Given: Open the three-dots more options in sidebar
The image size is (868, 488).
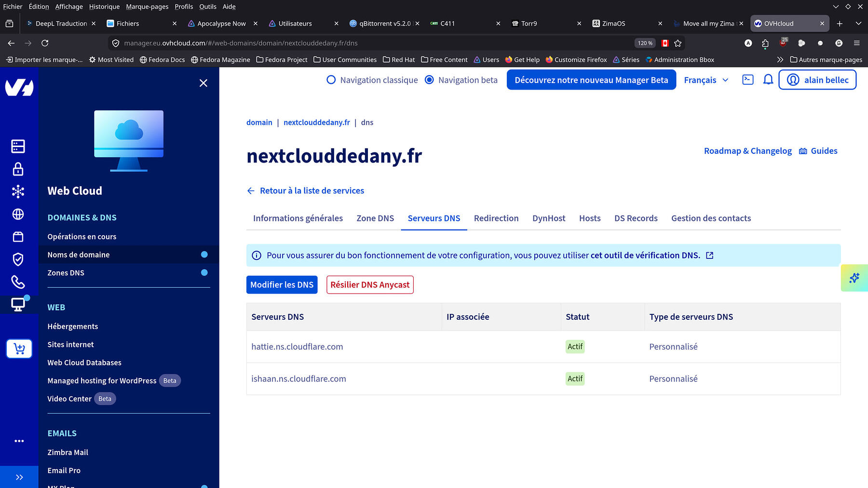Looking at the screenshot, I should tap(19, 441).
